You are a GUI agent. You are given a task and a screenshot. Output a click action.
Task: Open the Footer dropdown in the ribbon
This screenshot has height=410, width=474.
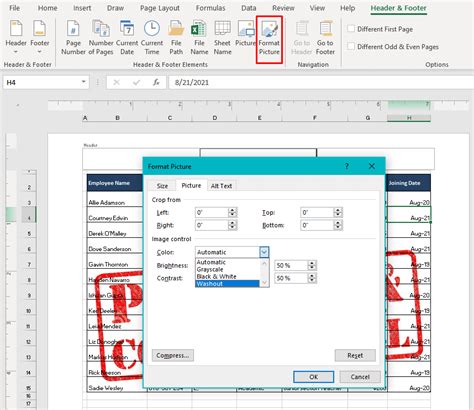(x=40, y=37)
